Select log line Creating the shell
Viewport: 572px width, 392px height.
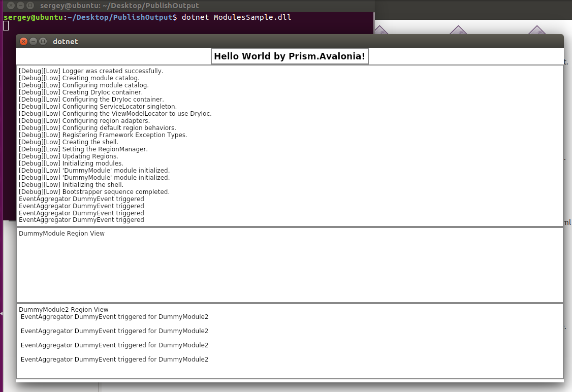click(x=69, y=142)
